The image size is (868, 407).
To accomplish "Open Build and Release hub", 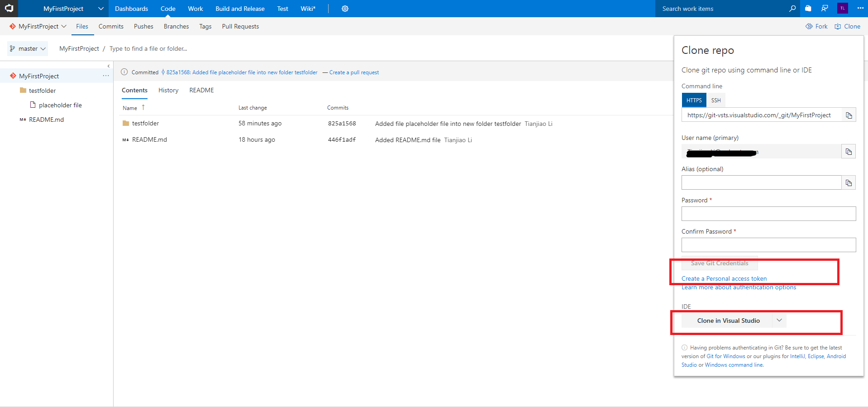I will click(240, 9).
